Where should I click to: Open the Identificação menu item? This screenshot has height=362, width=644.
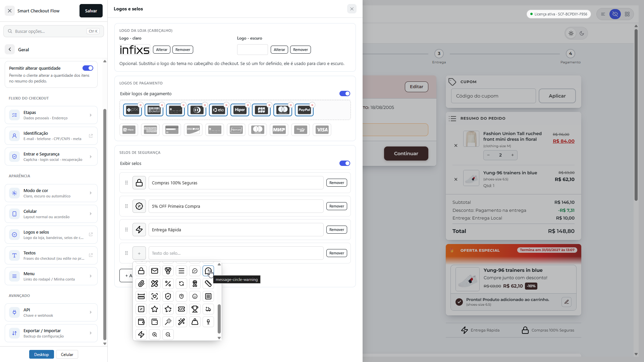pos(51,136)
